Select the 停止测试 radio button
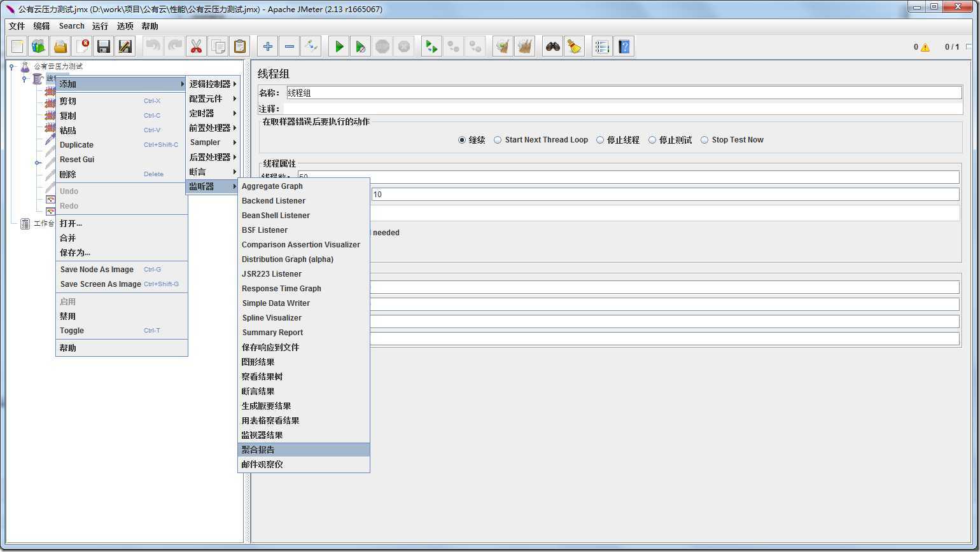 (x=652, y=140)
